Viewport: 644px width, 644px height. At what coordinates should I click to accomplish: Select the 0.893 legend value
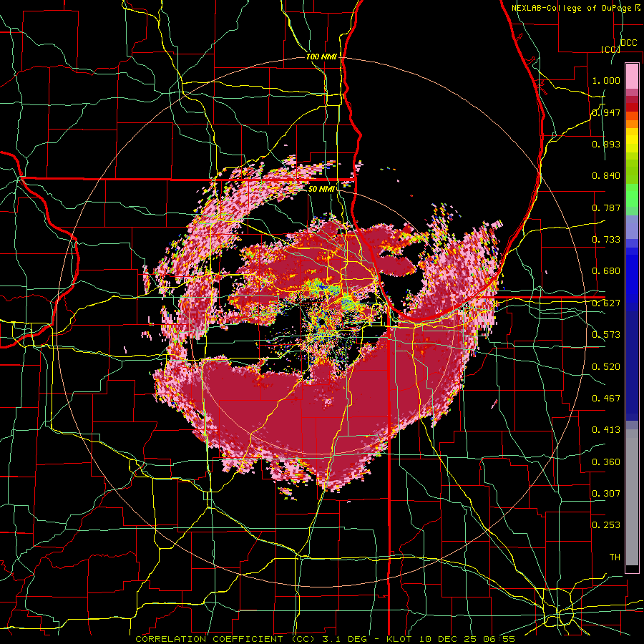pos(606,144)
